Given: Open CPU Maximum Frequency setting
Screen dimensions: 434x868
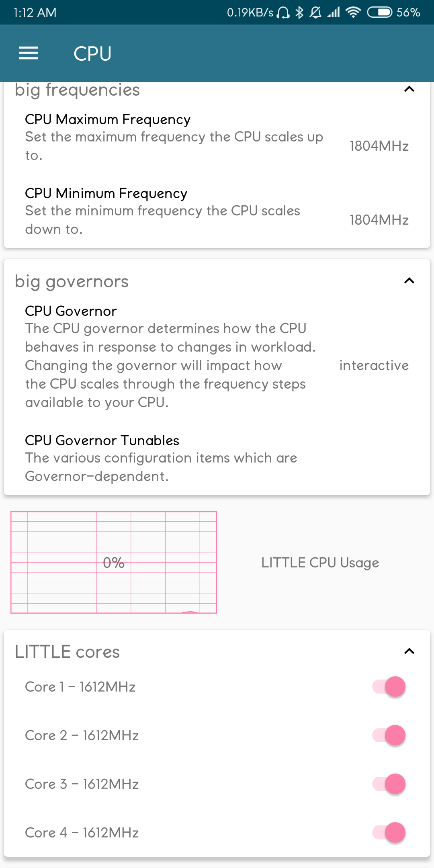Looking at the screenshot, I should click(217, 137).
